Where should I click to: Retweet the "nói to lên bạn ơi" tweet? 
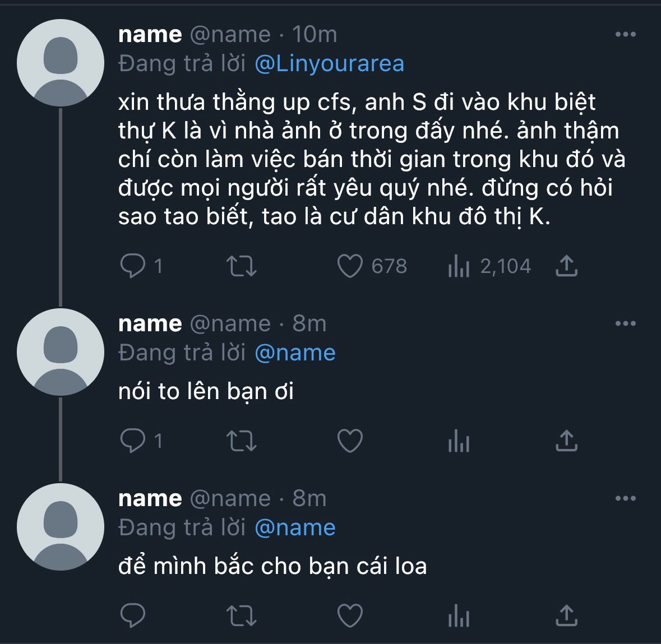pos(242,441)
